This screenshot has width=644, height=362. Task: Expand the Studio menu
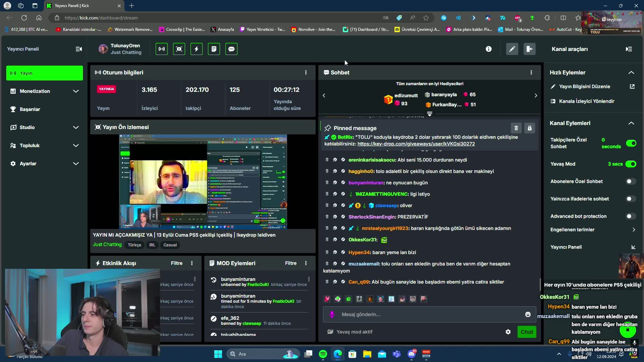(44, 127)
